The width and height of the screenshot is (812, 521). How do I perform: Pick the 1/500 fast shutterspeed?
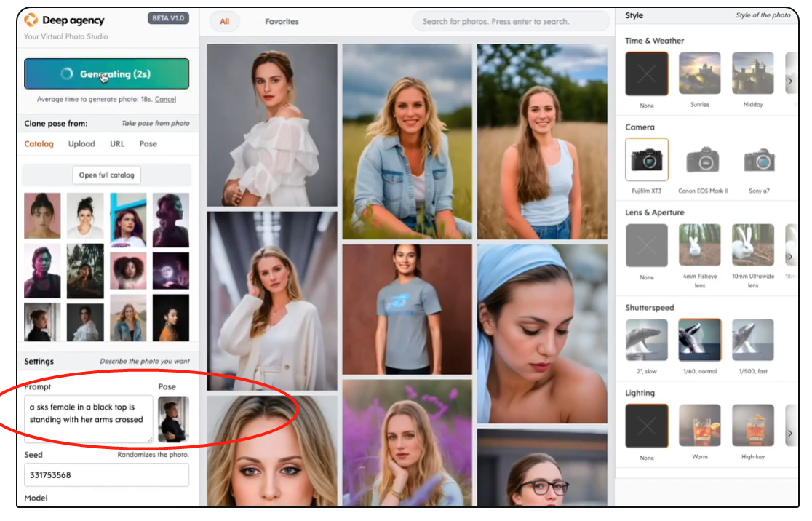(x=753, y=340)
